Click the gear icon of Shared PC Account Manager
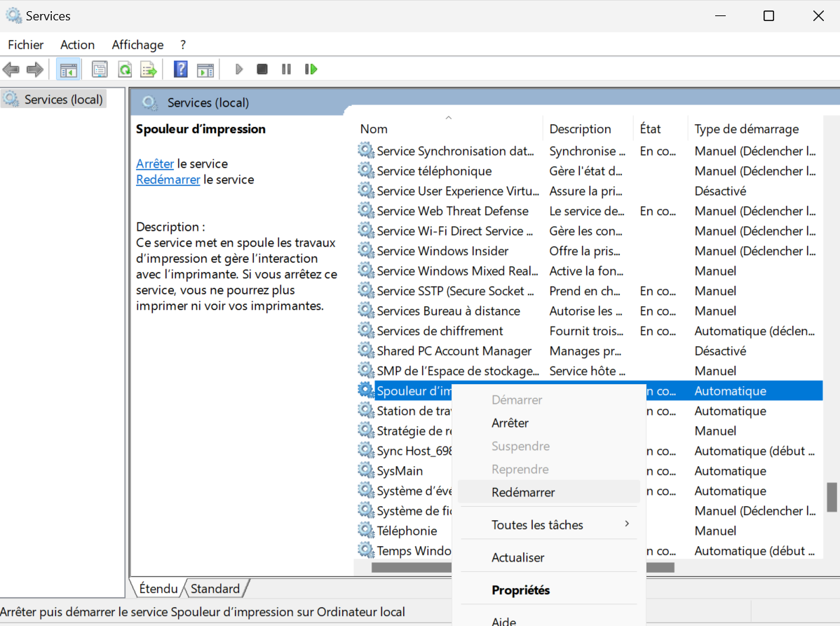This screenshot has width=840, height=626. (366, 351)
